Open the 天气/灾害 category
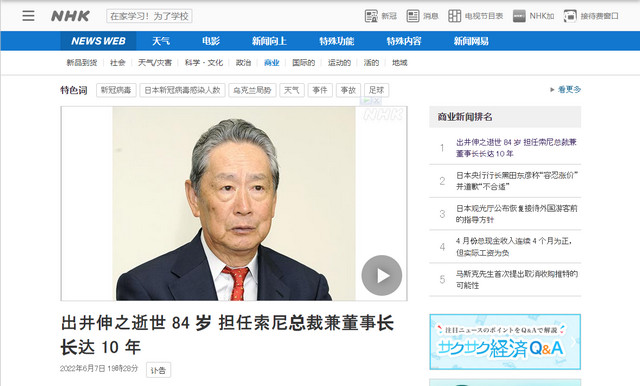Image resolution: width=640 pixels, height=386 pixels. 155,62
